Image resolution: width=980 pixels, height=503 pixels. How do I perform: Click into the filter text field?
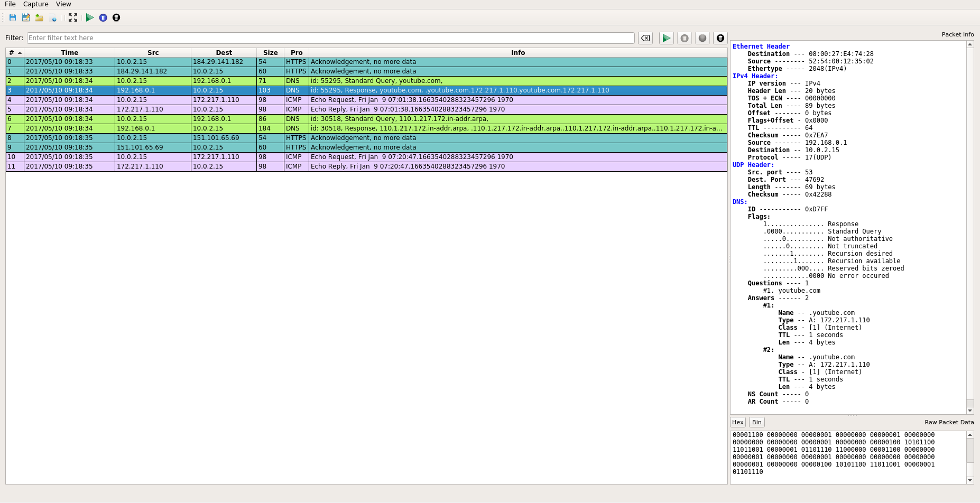click(x=331, y=38)
